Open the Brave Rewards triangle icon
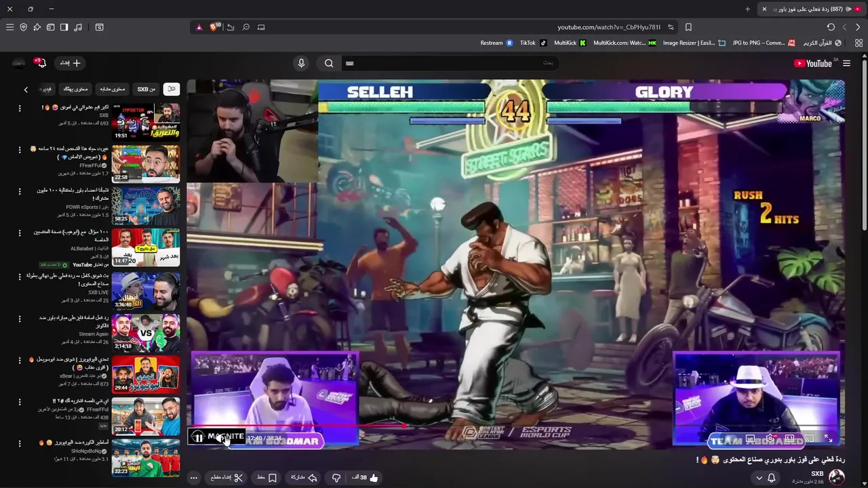Screen dimensions: 868x488 click(199, 27)
